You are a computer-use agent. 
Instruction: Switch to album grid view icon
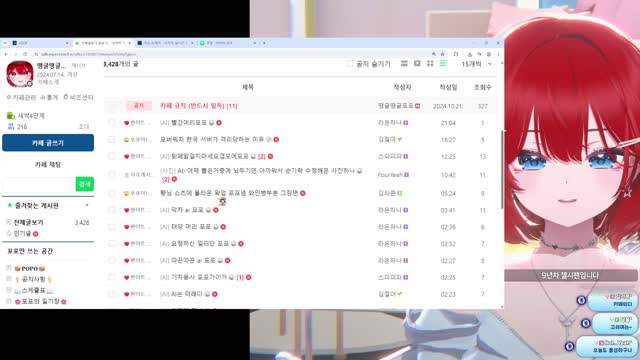pos(430,64)
